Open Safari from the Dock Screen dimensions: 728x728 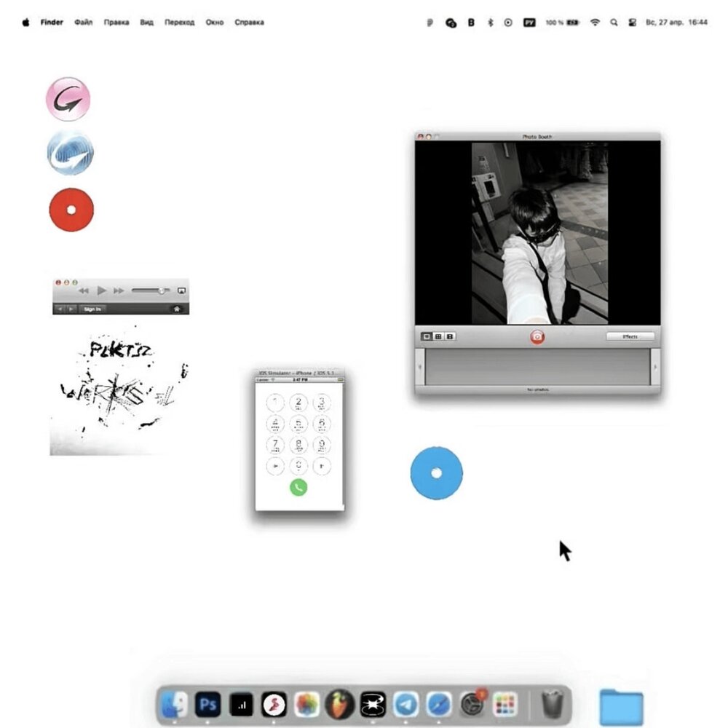click(439, 704)
